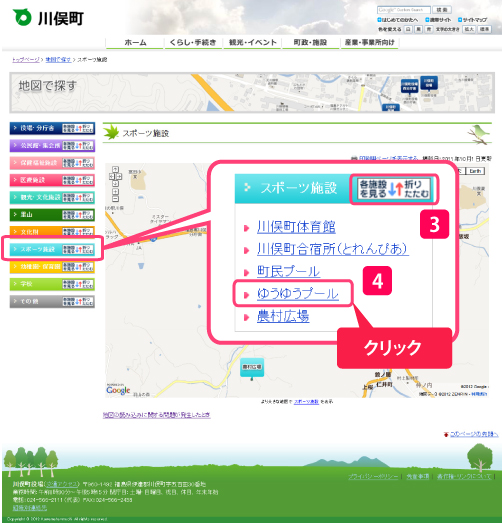
Task: Pan the map left
Action: coord(112,176)
